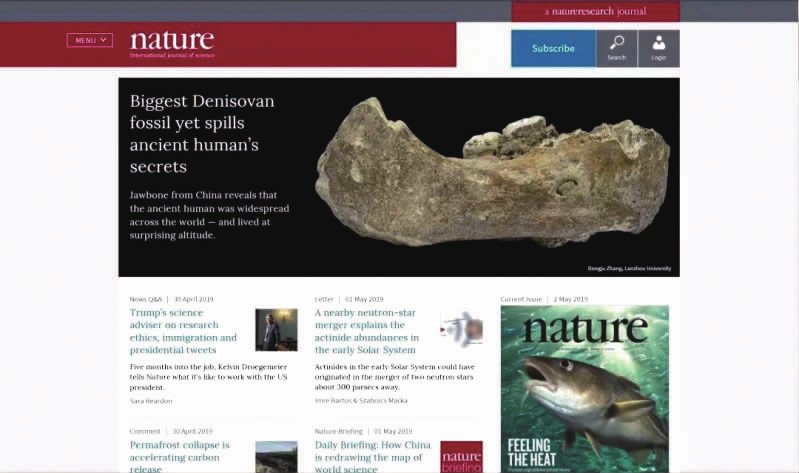Open the current issue nature cover
The image size is (799, 473).
[585, 389]
